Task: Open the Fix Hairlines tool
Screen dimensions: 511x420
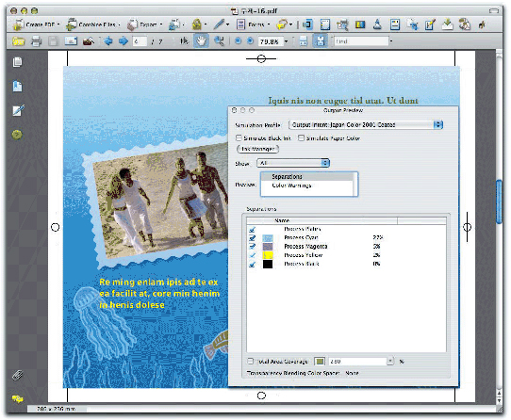Action: pyautogui.click(x=430, y=24)
